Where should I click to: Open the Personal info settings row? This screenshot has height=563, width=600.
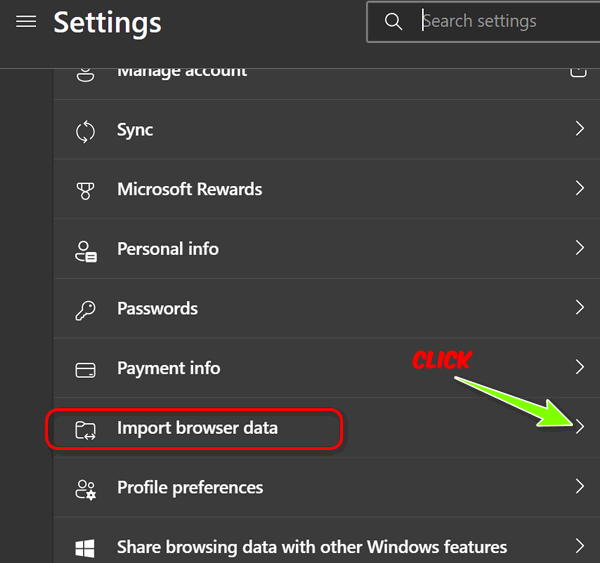click(168, 249)
